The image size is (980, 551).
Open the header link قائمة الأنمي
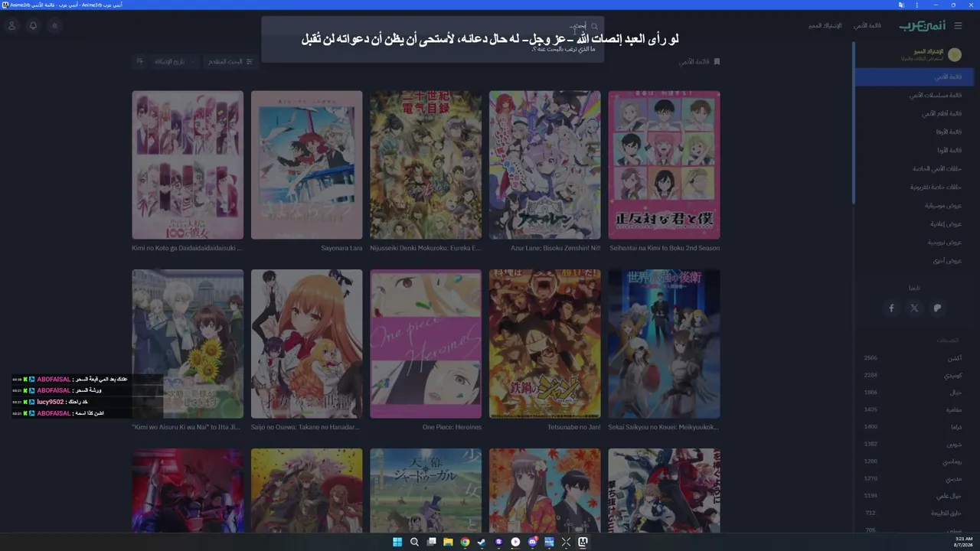pos(867,25)
